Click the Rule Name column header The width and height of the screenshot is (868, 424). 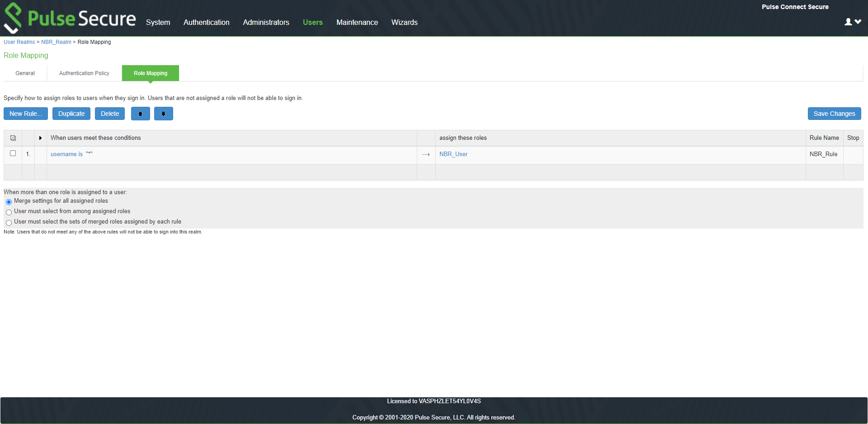[824, 138]
